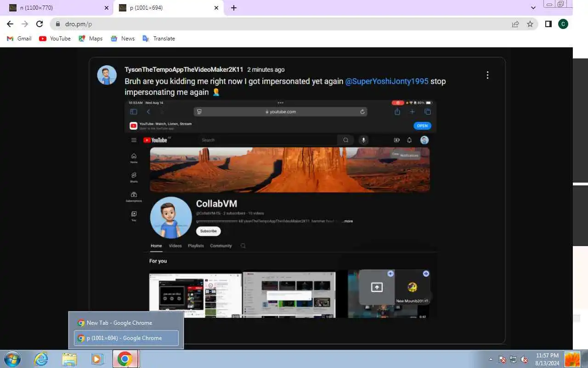Click Shorts in the YouTube sidebar
The height and width of the screenshot is (368, 588).
tap(134, 178)
